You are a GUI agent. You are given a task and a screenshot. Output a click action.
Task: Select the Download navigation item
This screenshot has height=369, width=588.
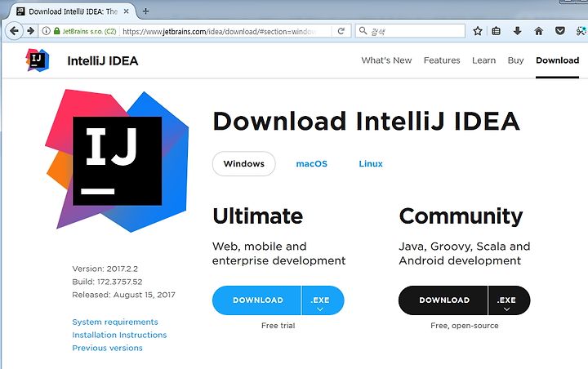click(x=557, y=60)
